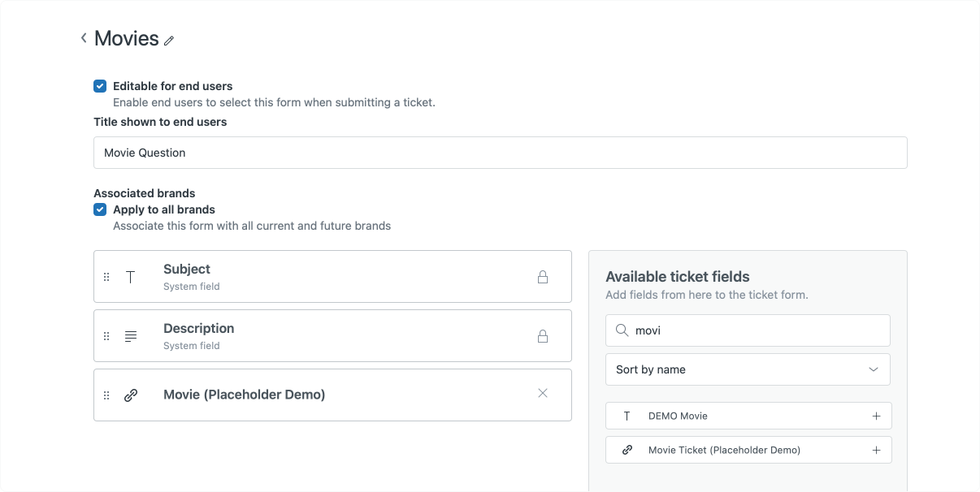Viewport: 980px width, 492px height.
Task: Add DEMO Movie field with plus icon
Action: point(876,416)
